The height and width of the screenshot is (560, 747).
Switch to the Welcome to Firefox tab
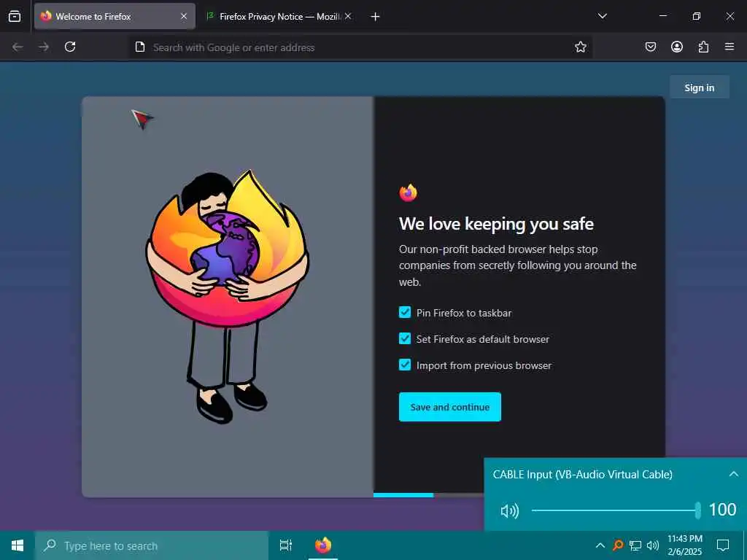tap(115, 16)
